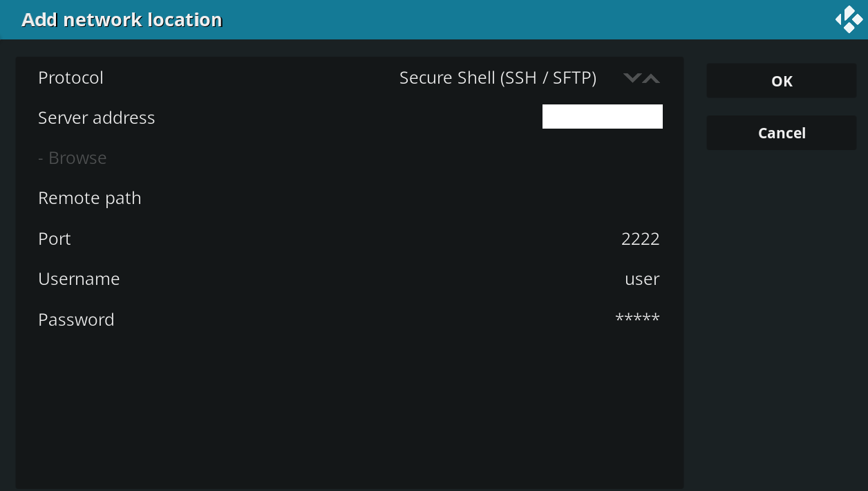Viewport: 868px width, 491px height.
Task: Edit the Port value 2222
Action: [640, 239]
